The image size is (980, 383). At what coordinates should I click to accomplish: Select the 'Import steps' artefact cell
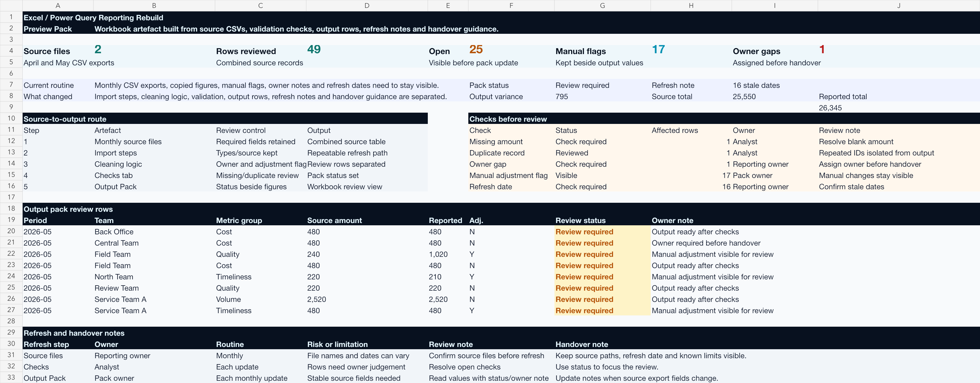click(116, 153)
